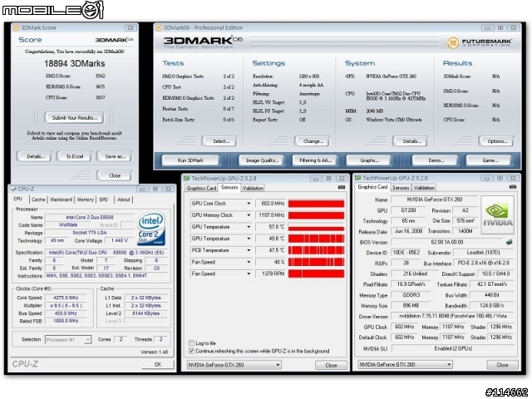Click Close button in 3DMark Score window

(115, 175)
